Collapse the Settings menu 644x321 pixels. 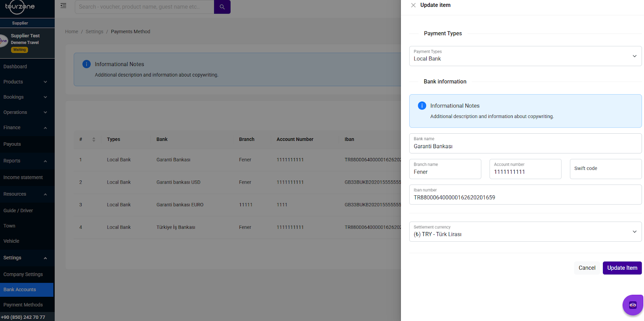(x=27, y=258)
